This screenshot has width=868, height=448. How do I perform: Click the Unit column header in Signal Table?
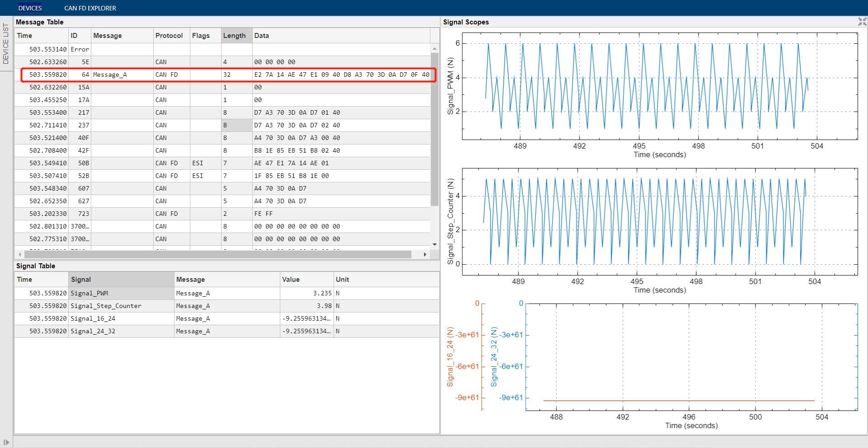[342, 279]
